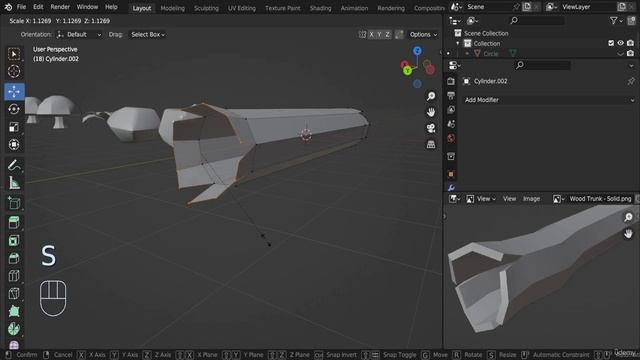The width and height of the screenshot is (640, 360).
Task: Open outliner display mode dropdown
Action: [473, 20]
